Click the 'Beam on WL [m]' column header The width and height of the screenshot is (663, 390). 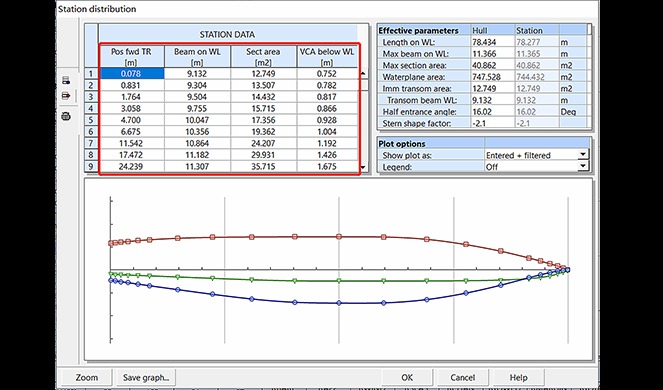pyautogui.click(x=197, y=56)
